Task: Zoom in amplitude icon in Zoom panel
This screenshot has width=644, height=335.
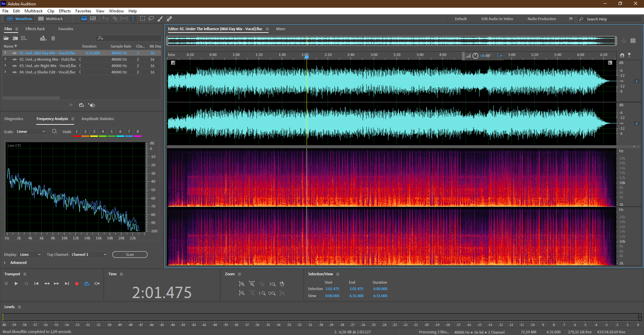Action: [x=241, y=284]
